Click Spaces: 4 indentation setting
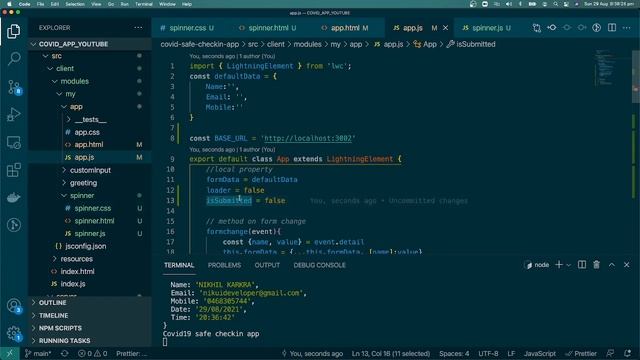 tap(454, 353)
